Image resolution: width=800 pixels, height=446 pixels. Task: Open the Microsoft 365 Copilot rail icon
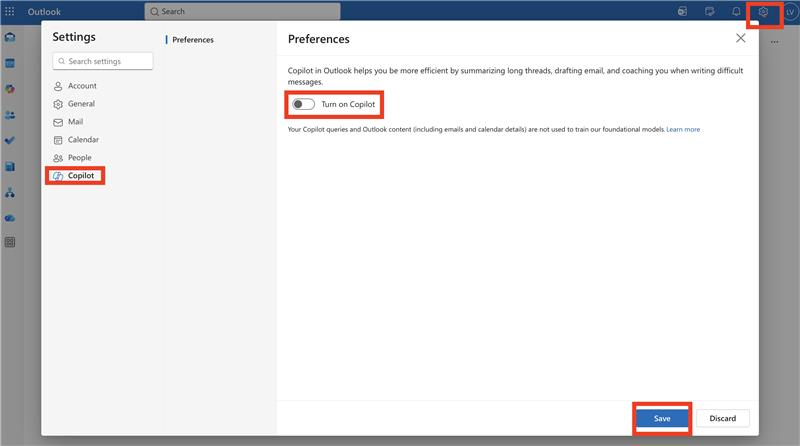coord(10,89)
